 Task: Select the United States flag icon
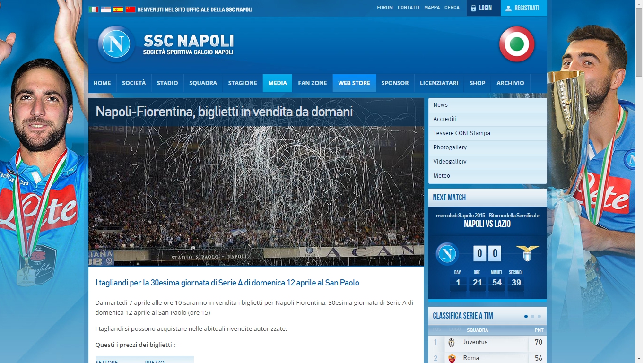click(x=106, y=9)
